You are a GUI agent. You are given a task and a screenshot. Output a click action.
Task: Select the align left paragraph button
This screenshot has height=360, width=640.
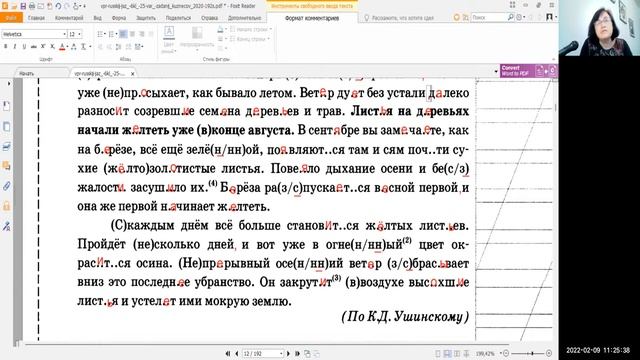[123, 34]
